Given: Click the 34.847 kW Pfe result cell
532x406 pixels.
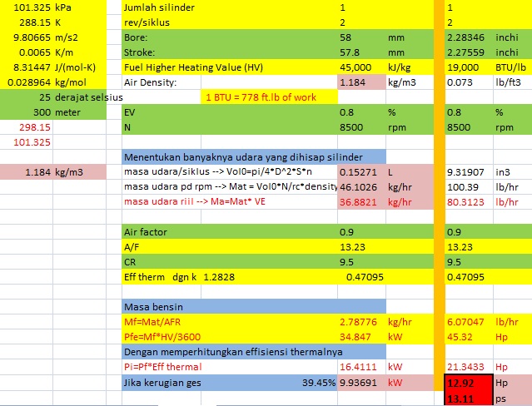Looking at the screenshot, I should pyautogui.click(x=361, y=336).
